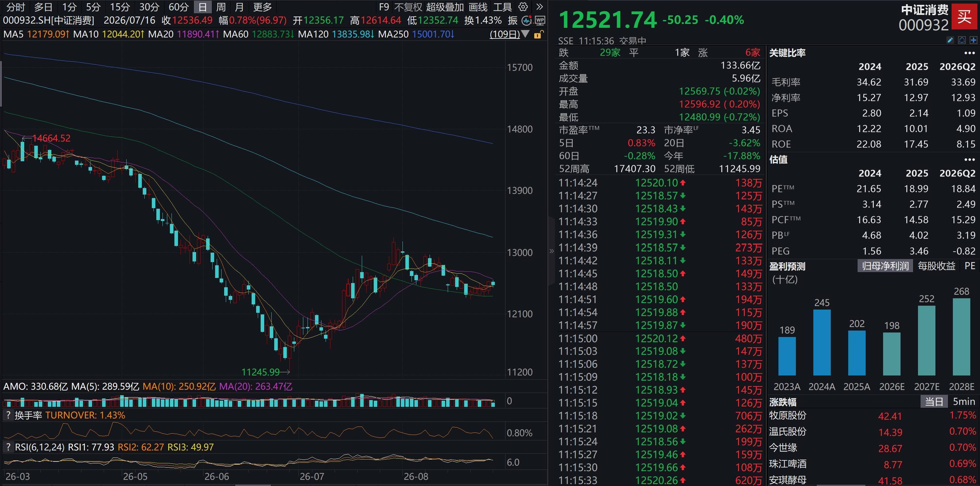Select 每股收益 in 盈利预测 panel
The width and height of the screenshot is (980, 486).
click(936, 266)
